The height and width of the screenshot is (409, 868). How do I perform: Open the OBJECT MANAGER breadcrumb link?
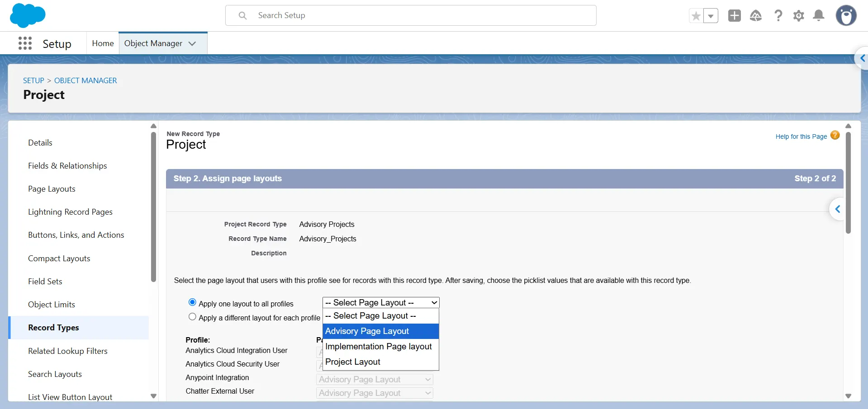click(85, 80)
